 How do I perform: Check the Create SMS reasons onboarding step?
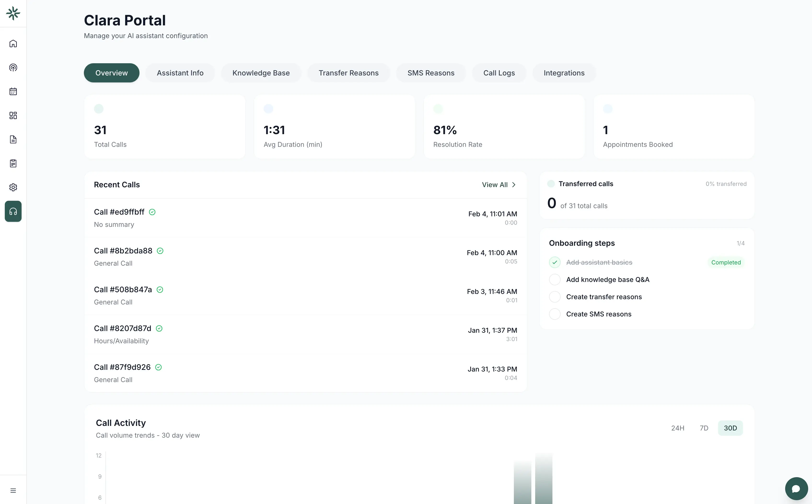pyautogui.click(x=555, y=314)
